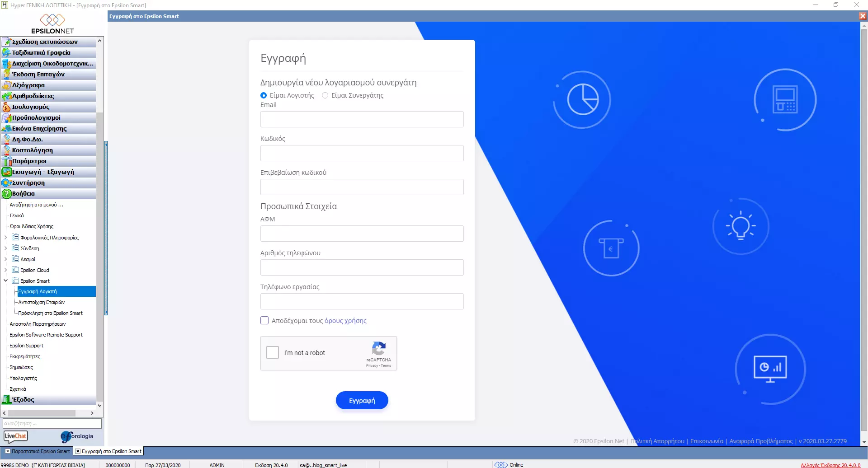
Task: Collapse the Epsilon Smart tree node
Action: tap(5, 281)
